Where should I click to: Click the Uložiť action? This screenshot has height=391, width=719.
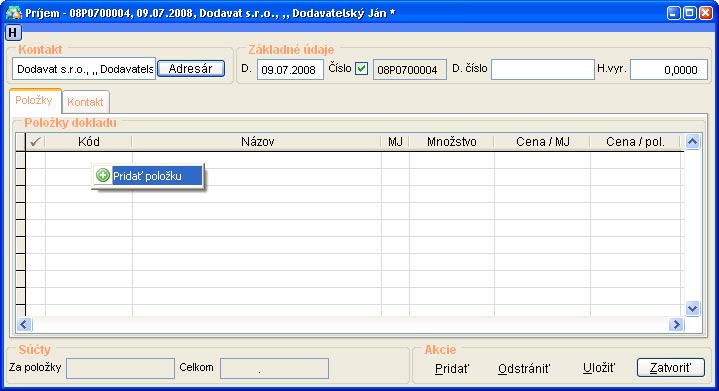click(599, 368)
